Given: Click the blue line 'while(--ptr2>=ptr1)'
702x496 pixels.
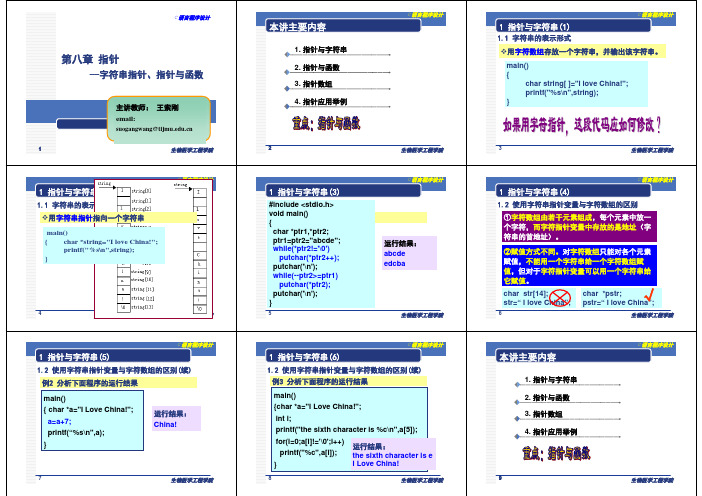Looking at the screenshot, I should 305,276.
